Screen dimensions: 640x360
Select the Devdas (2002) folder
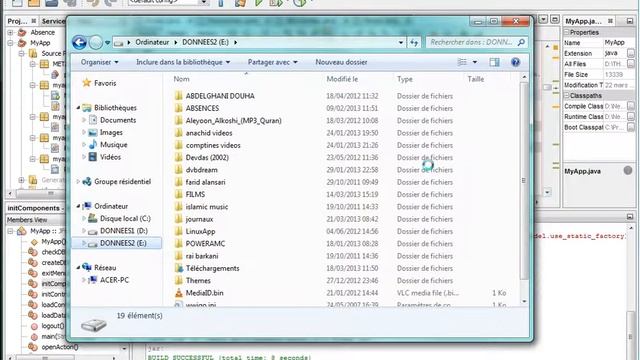(x=207, y=157)
